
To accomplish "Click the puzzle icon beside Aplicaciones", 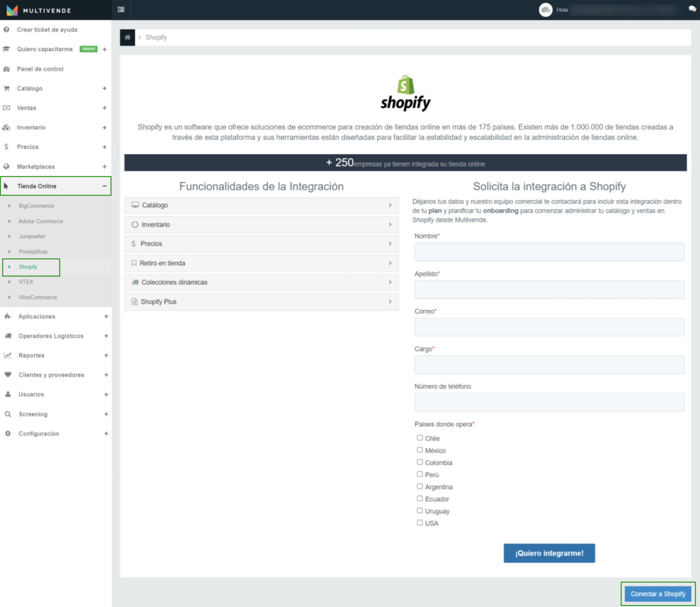I will pos(8,316).
